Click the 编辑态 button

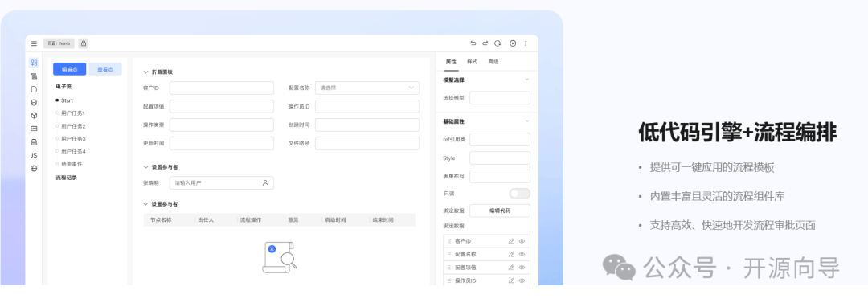tap(70, 69)
